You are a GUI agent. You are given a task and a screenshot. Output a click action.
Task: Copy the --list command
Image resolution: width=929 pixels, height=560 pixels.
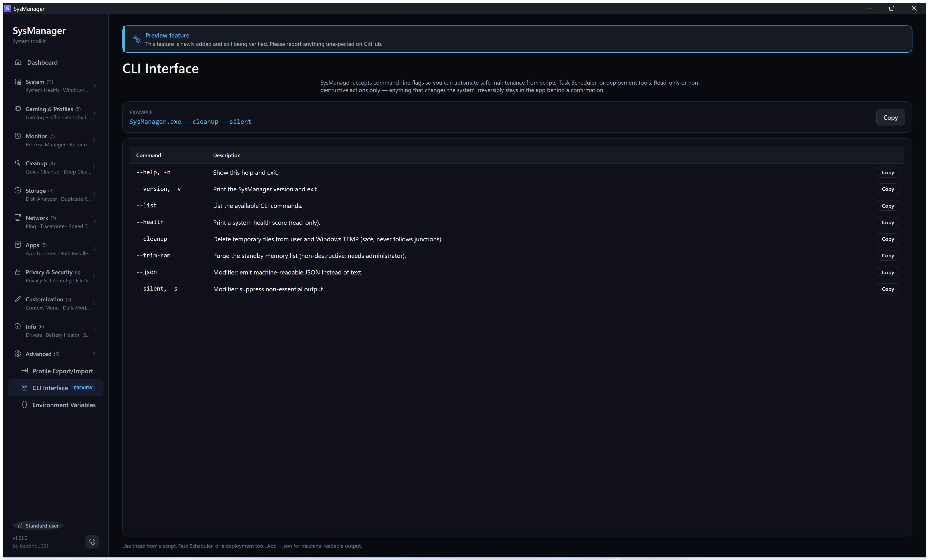tap(887, 205)
